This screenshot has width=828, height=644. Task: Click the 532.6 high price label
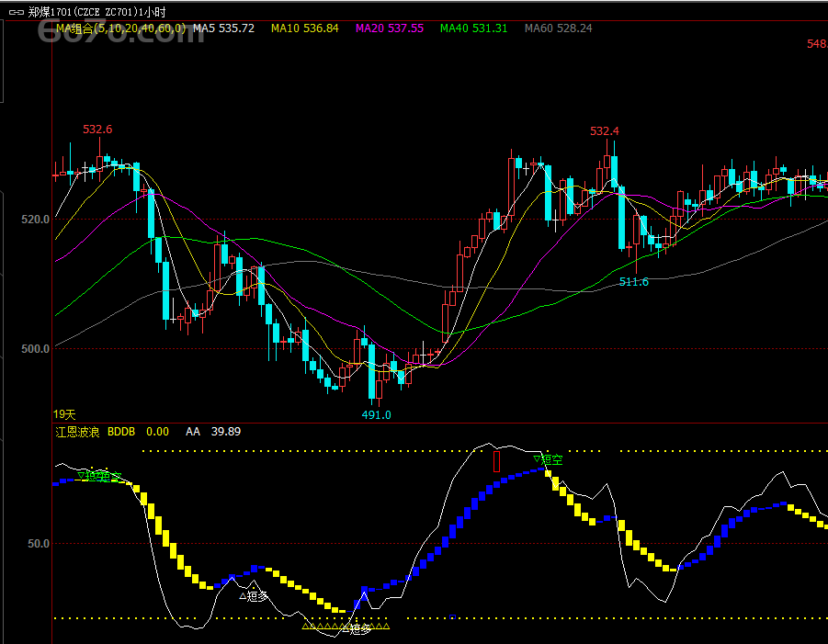coord(97,130)
